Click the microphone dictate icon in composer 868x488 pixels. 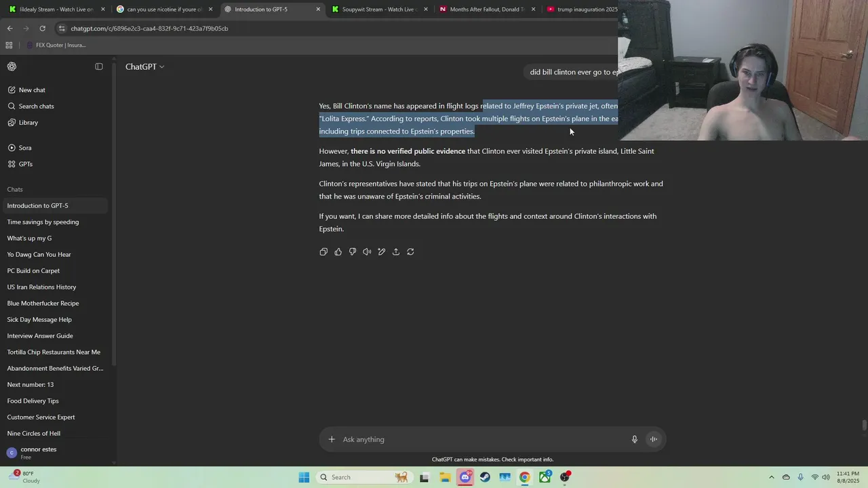click(x=635, y=439)
